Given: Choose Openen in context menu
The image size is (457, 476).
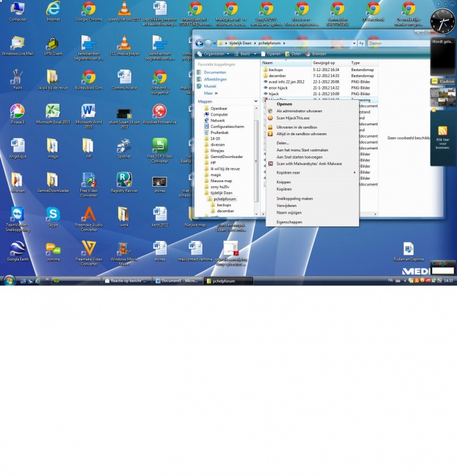Looking at the screenshot, I should (x=284, y=104).
